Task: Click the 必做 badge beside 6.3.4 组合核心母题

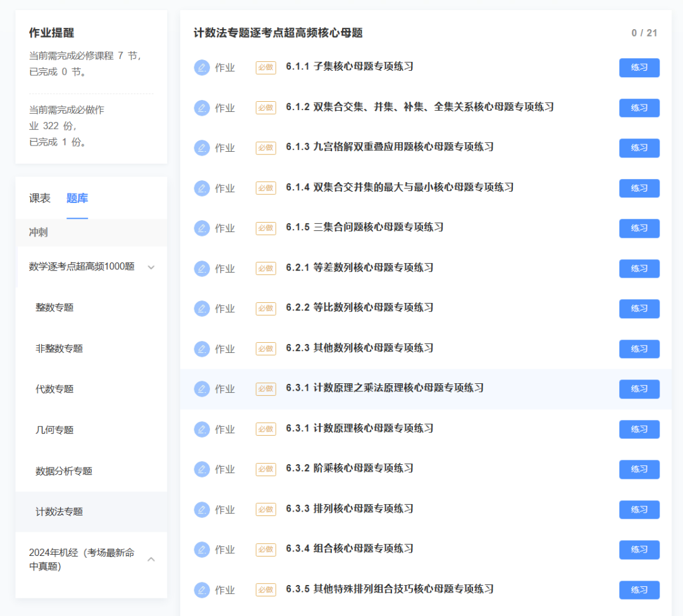Action: pos(266,550)
